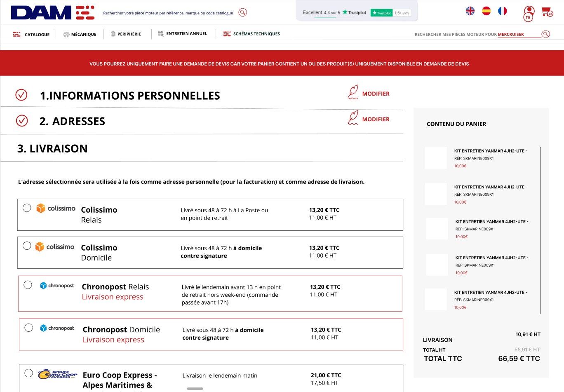This screenshot has width=564, height=392.
Task: Click the 21,00 € TTC Euro Coop price
Action: click(x=326, y=375)
